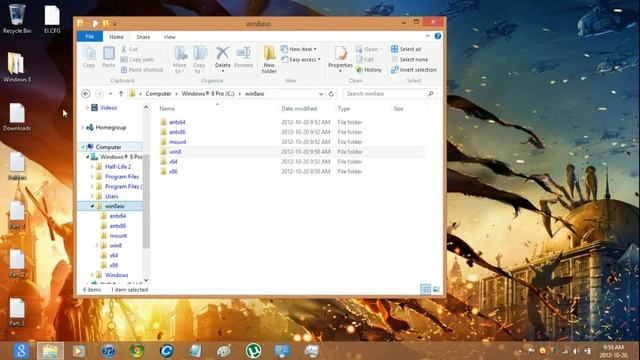
Task: Expand the win8 subfolder tree node
Action: 97,245
